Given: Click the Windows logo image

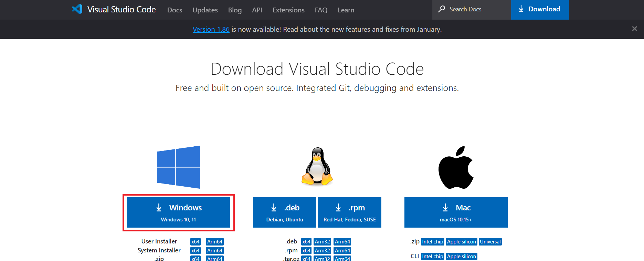Looking at the screenshot, I should click(x=178, y=167).
